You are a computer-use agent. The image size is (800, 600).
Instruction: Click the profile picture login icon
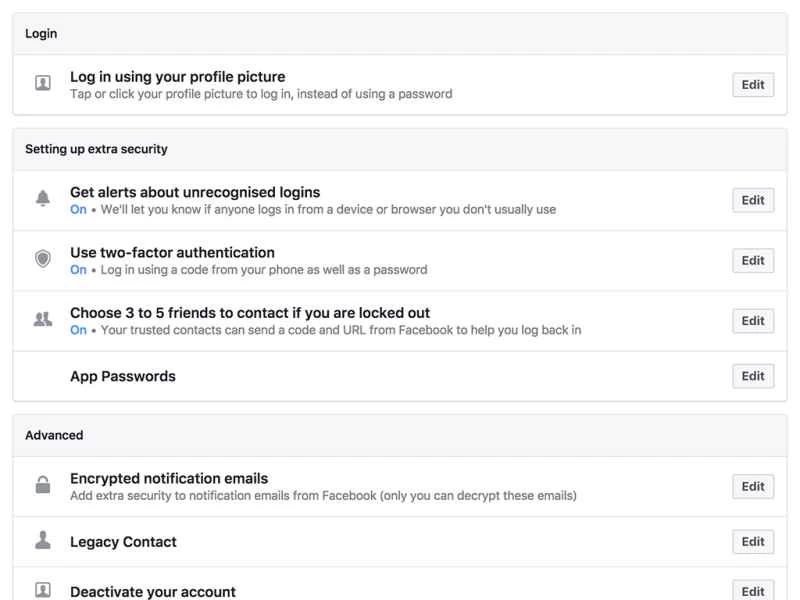pos(42,82)
